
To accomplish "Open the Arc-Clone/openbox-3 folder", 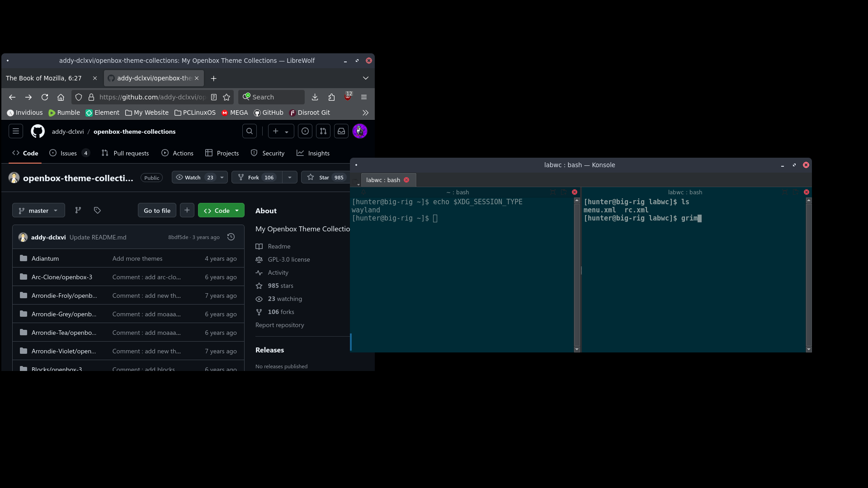I will (62, 277).
